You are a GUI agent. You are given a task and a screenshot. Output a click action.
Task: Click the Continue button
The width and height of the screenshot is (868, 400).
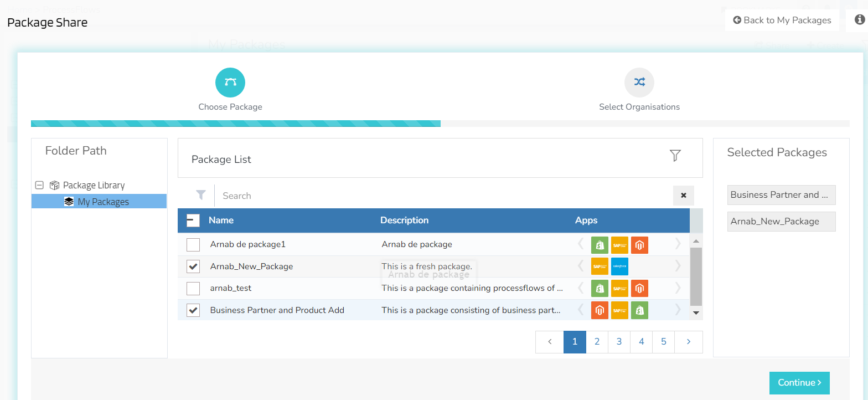[x=799, y=383]
